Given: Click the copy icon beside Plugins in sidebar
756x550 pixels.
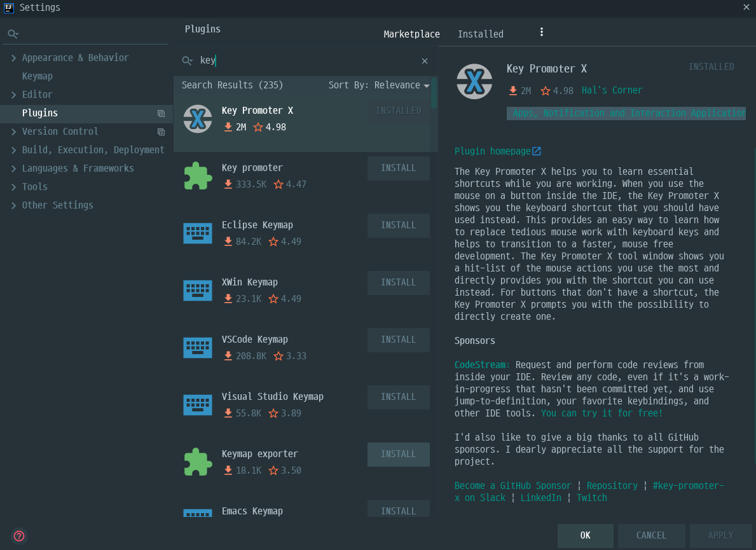Looking at the screenshot, I should tap(161, 113).
